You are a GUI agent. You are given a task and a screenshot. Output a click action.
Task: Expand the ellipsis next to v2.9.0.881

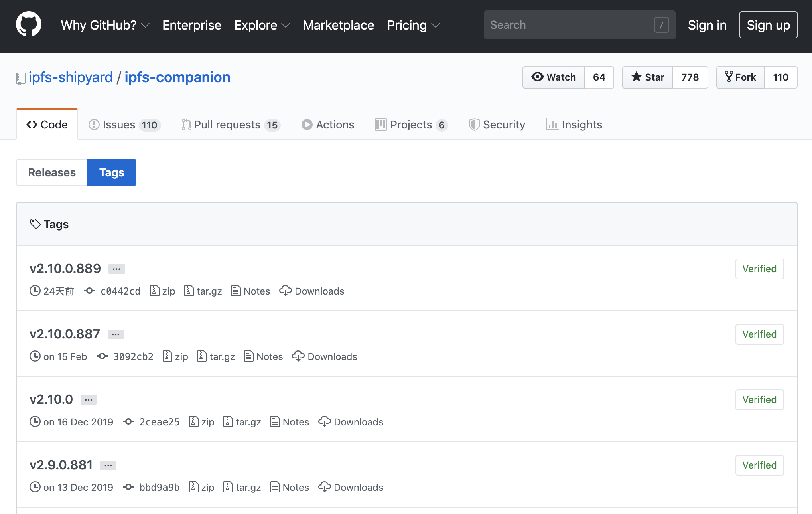point(108,465)
